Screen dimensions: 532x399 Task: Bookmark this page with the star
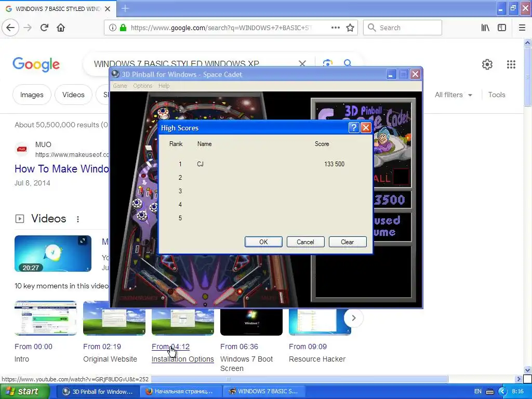[350, 28]
